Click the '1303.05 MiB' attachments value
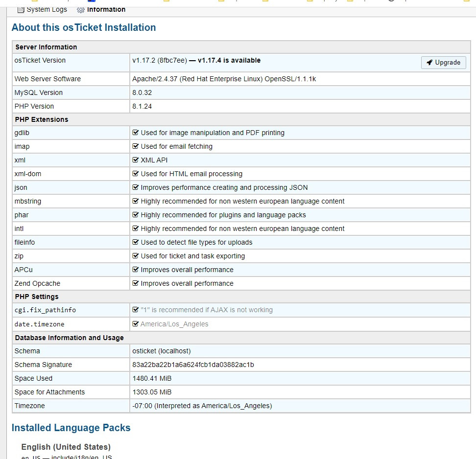 pyautogui.click(x=152, y=392)
